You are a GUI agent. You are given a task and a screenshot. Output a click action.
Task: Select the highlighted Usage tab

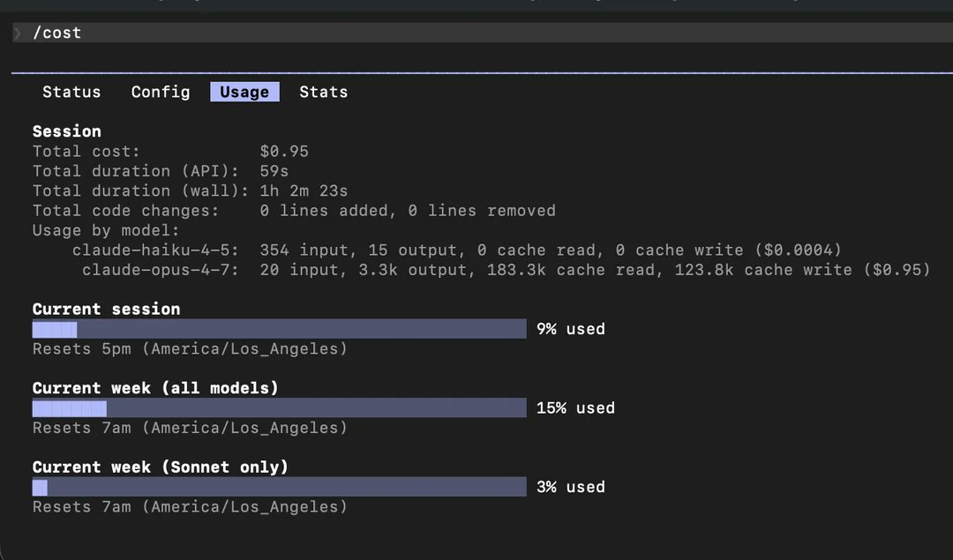244,92
